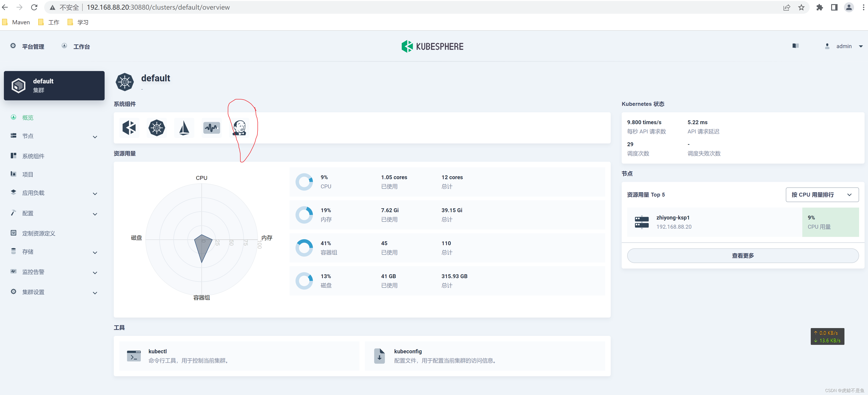Click the browser address bar URL
The width and height of the screenshot is (868, 395).
pos(158,7)
